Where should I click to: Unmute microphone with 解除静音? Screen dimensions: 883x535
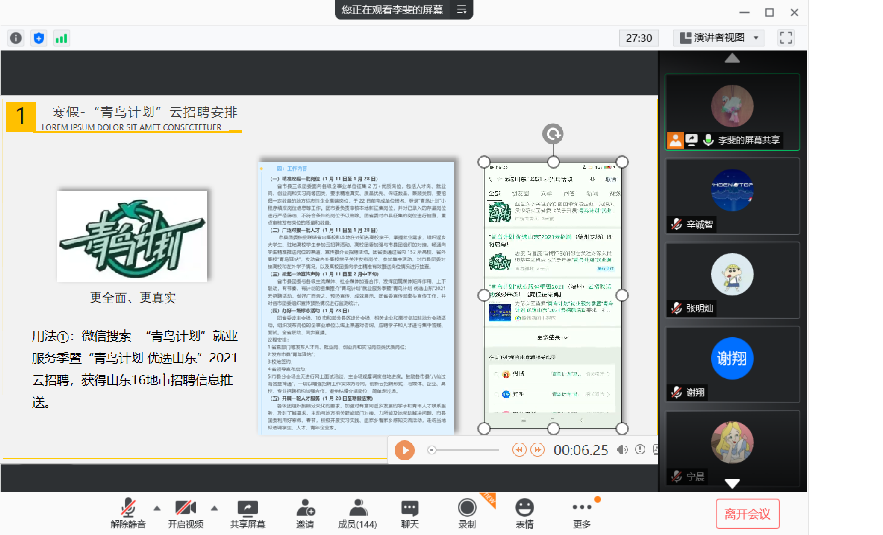128,513
